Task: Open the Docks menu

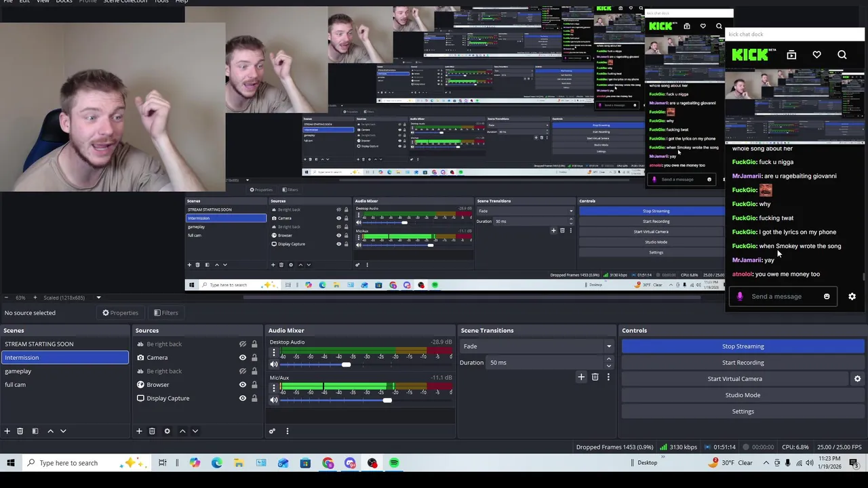Action: 64,1
